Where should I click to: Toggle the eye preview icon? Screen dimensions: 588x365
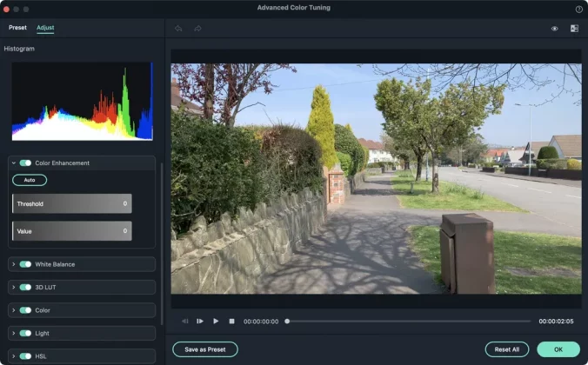click(554, 29)
